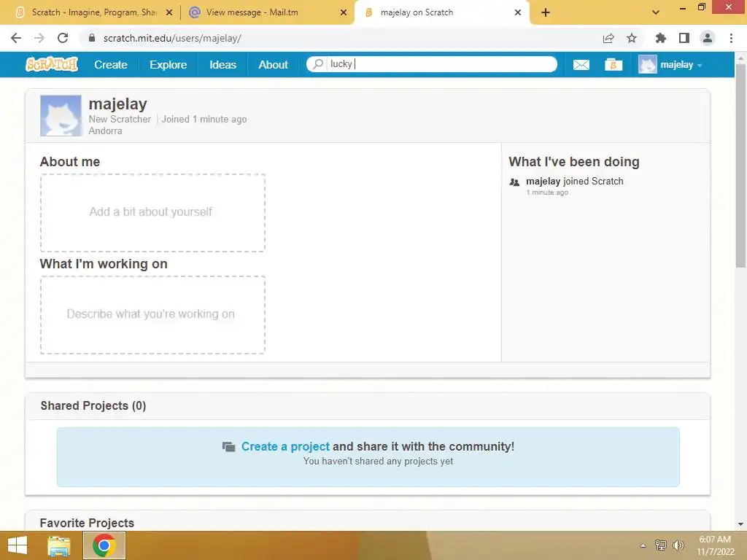Viewport: 747px width, 560px height.
Task: Bookmark this page with the star
Action: [632, 38]
